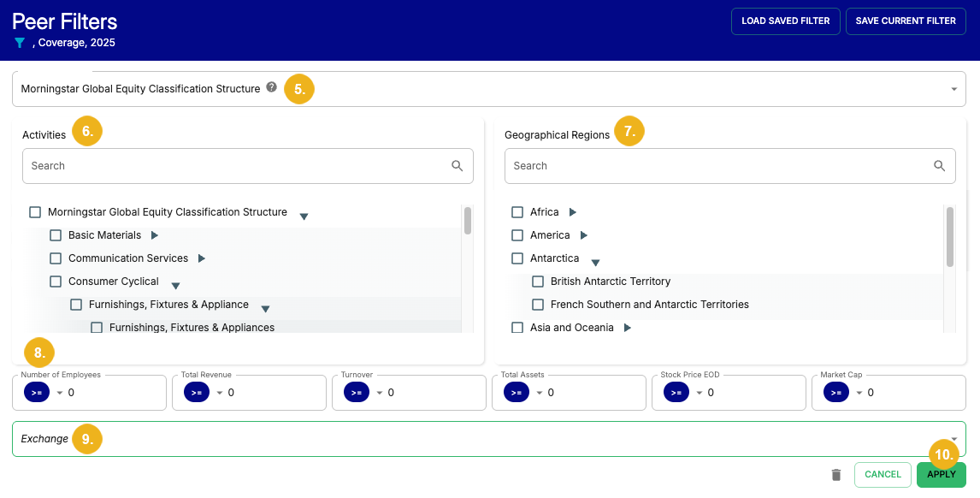Click the >= operator badge for Market Cap
Image resolution: width=980 pixels, height=498 pixels.
835,392
